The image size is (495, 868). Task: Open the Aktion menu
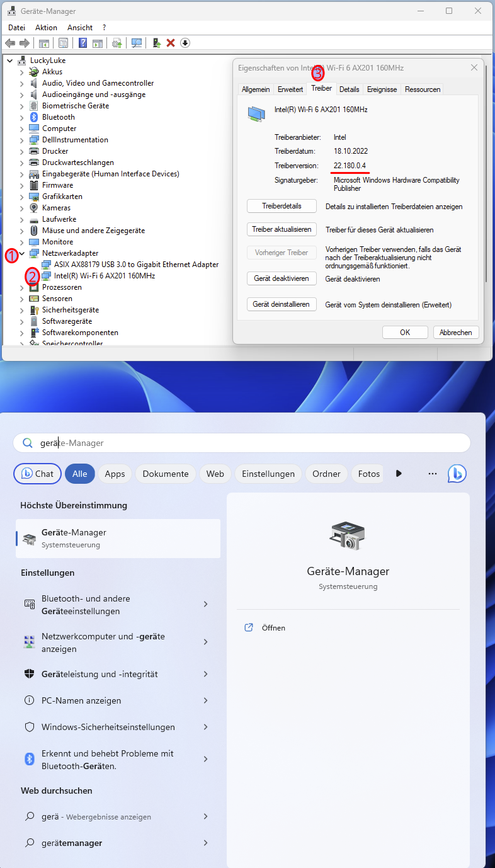[46, 28]
